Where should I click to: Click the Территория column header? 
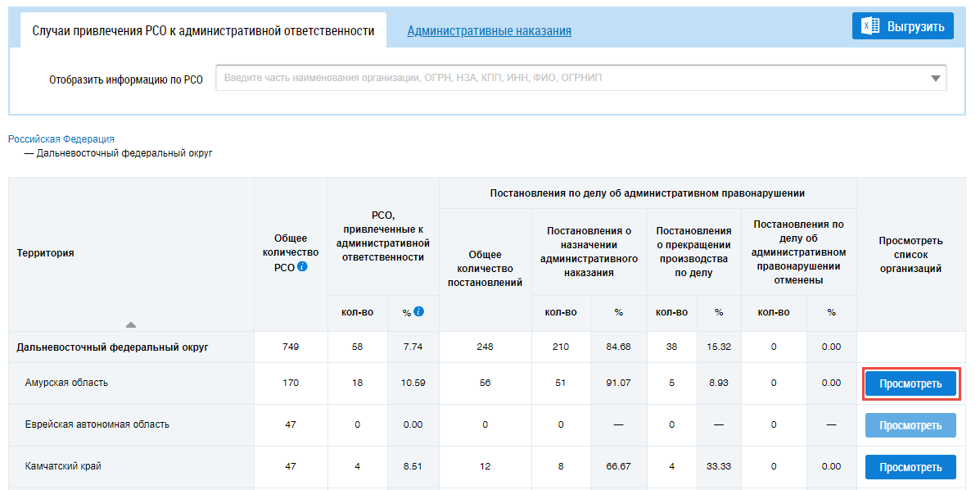point(46,253)
